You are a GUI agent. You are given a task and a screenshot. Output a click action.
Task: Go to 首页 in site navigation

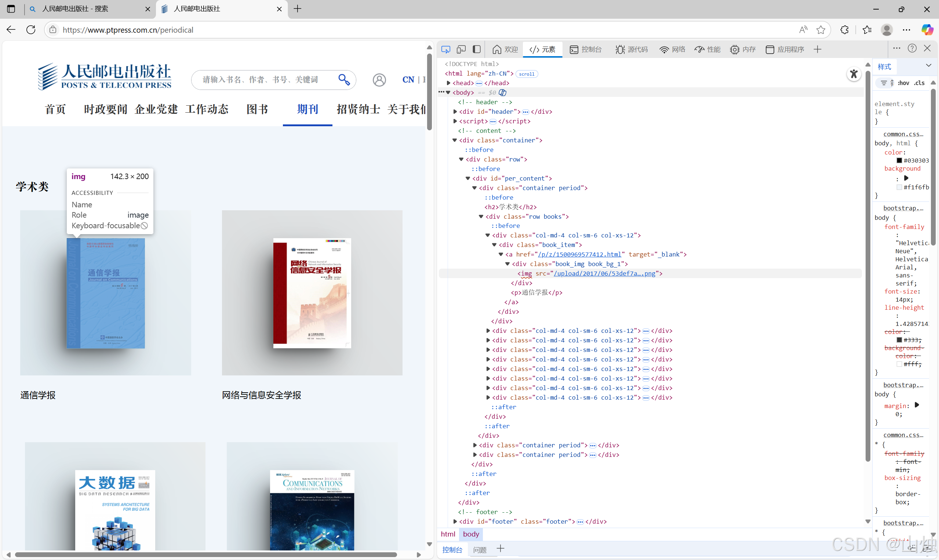coord(55,109)
